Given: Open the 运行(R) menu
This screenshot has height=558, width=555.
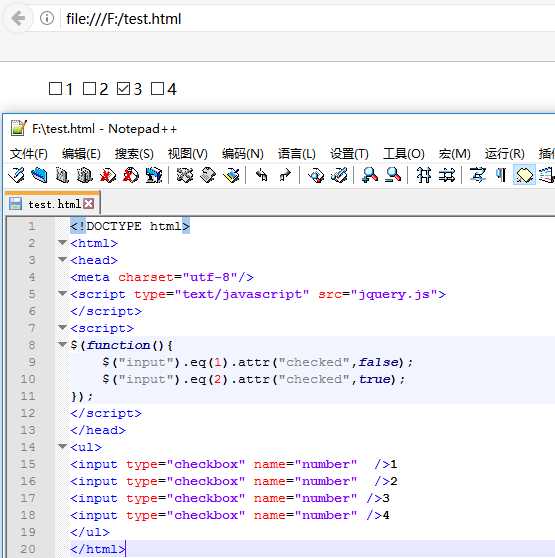Looking at the screenshot, I should [x=504, y=154].
